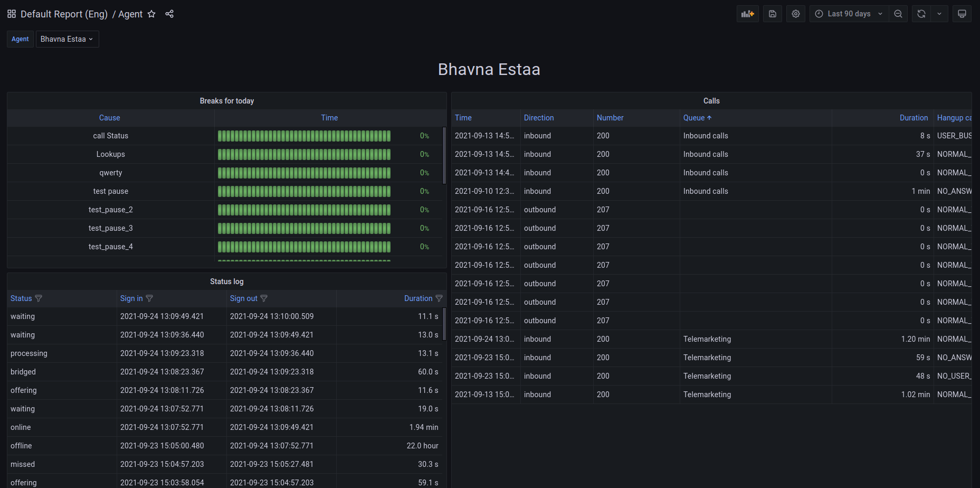Click the 1.94 min duration value
Screen dimensions: 980x488
(x=424, y=427)
